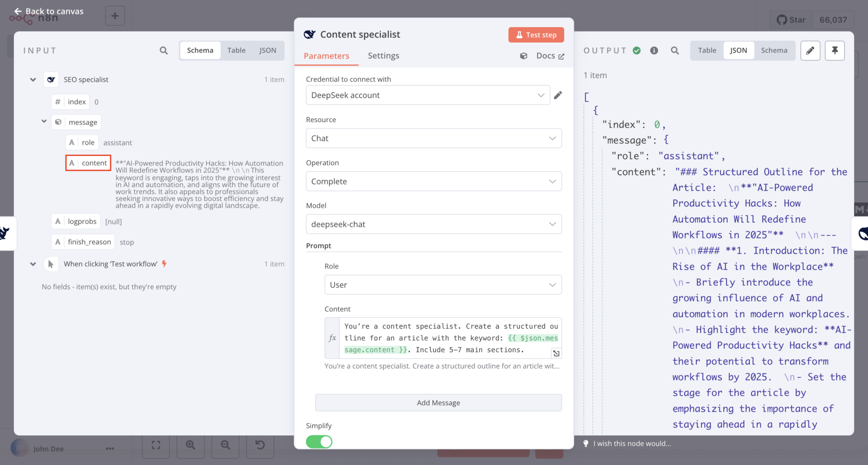Click the zoom in icon on the canvas
Screen dimensions: 868x465
[190, 445]
